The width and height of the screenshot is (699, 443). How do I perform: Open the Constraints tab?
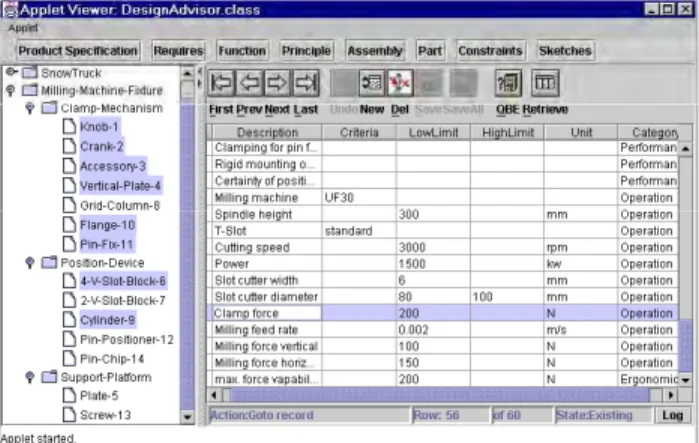tap(490, 51)
